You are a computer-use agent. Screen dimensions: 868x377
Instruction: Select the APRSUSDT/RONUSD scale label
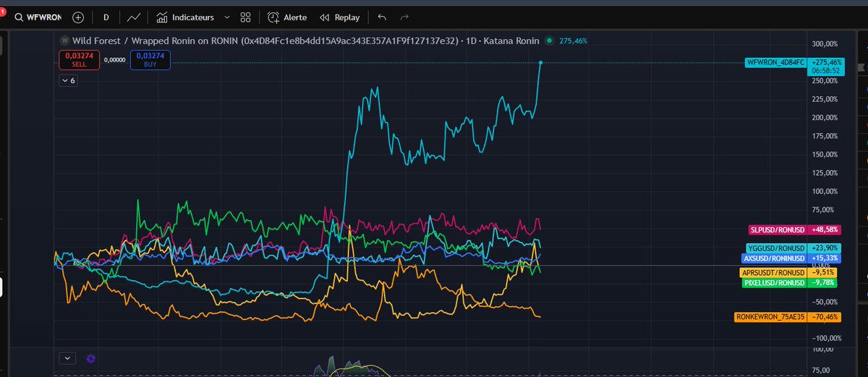(x=774, y=273)
